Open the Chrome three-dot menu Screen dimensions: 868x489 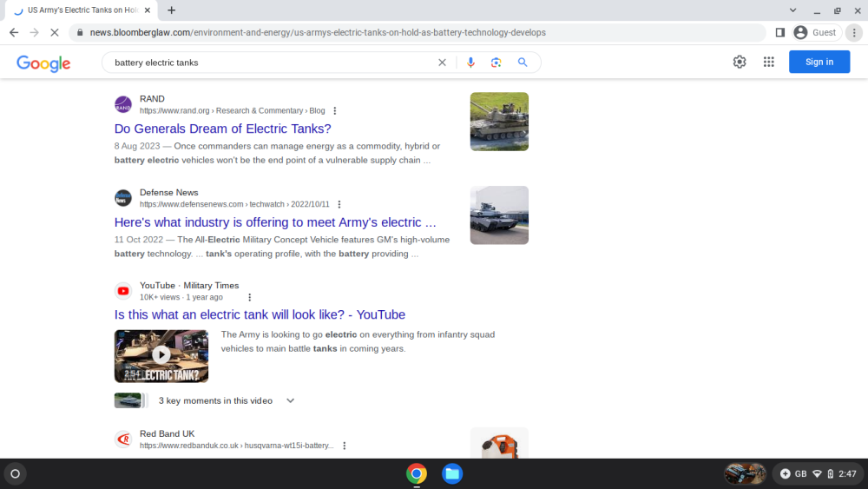[x=854, y=33]
